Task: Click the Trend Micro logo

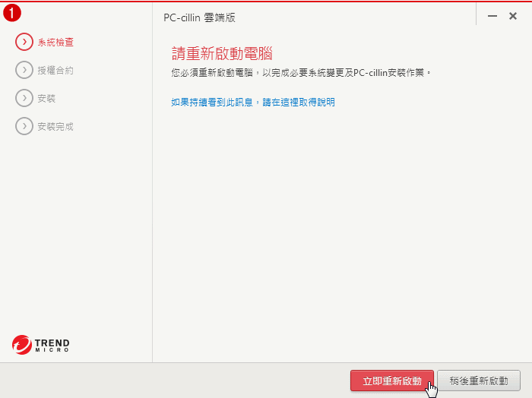Action: [x=41, y=345]
